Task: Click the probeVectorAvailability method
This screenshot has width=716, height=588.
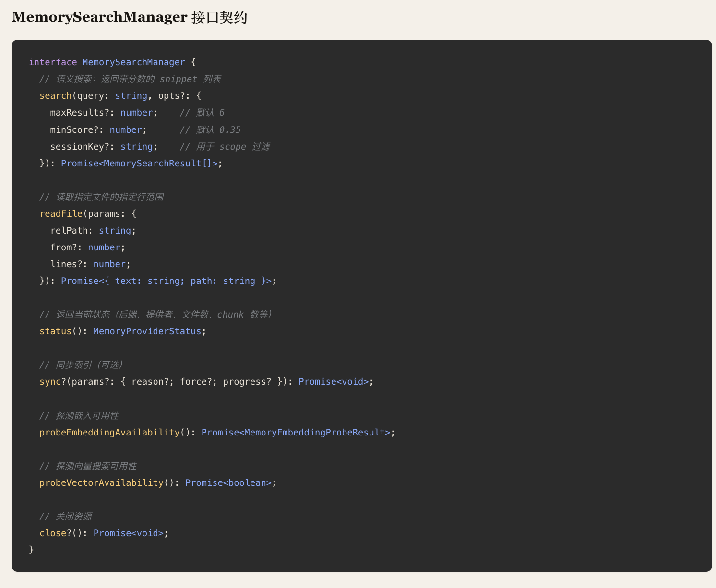Action: (101, 483)
